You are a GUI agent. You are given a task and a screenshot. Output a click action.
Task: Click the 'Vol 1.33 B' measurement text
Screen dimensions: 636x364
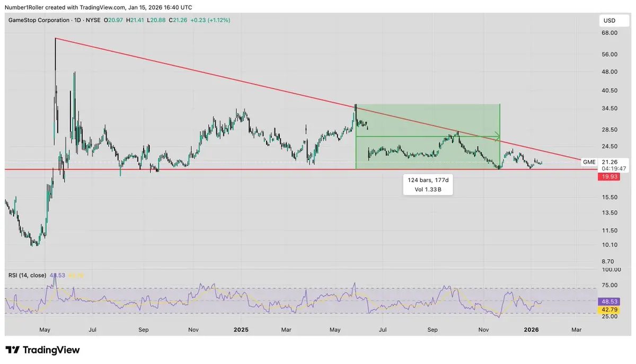pos(428,189)
